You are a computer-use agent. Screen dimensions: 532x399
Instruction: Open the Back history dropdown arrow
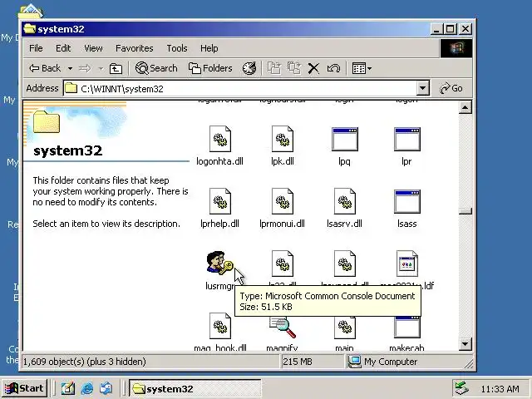click(70, 68)
